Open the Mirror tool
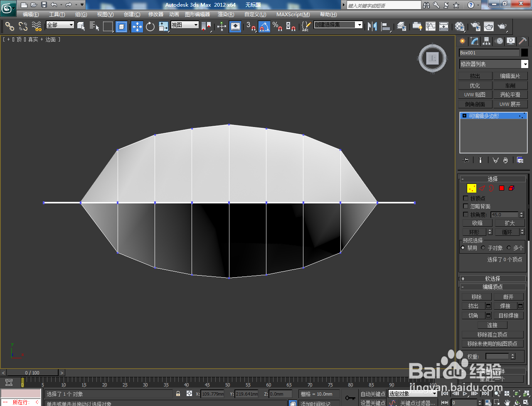The width and height of the screenshot is (532, 406). [x=372, y=26]
